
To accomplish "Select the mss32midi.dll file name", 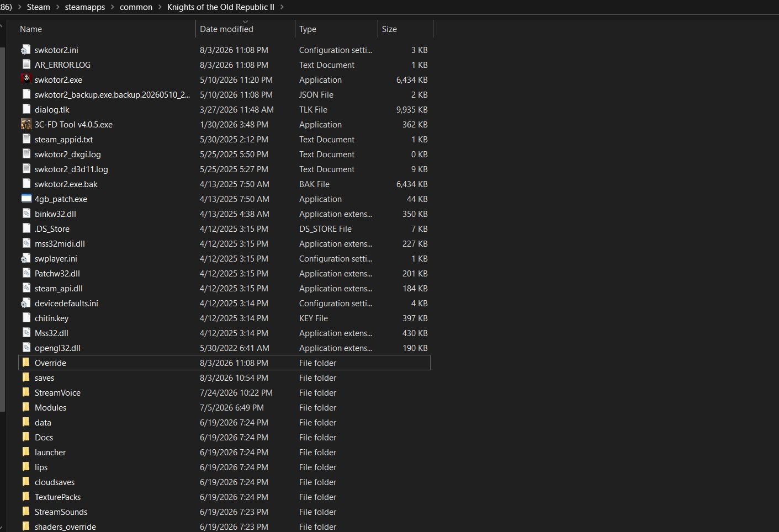I will tap(60, 243).
